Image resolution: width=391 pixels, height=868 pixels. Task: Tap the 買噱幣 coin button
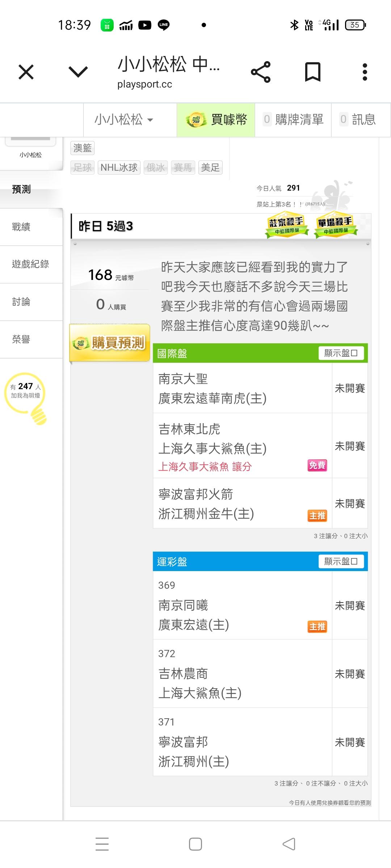click(x=216, y=120)
